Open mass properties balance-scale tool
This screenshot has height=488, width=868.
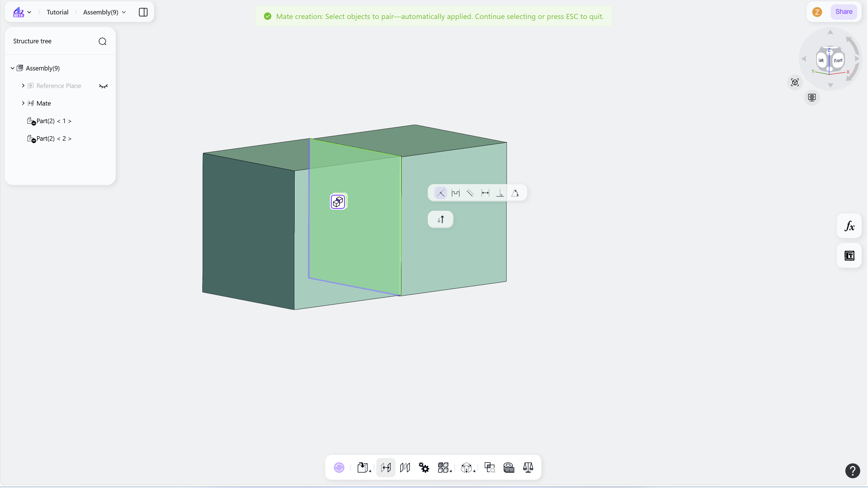pyautogui.click(x=528, y=467)
